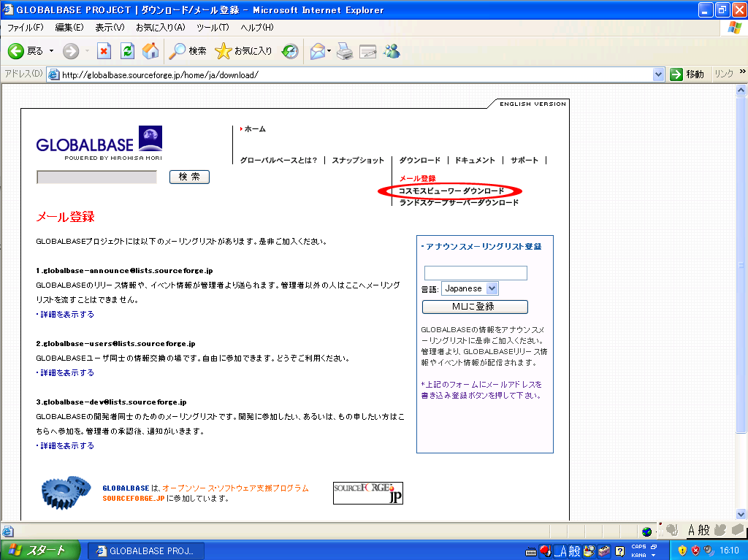
Task: Show details for globalbase-dev list
Action: tap(66, 445)
